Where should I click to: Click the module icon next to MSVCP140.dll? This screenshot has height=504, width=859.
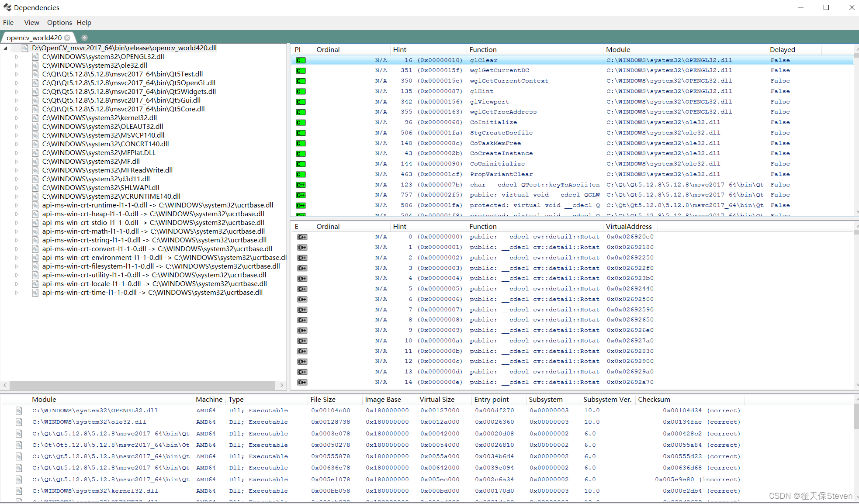tap(35, 135)
